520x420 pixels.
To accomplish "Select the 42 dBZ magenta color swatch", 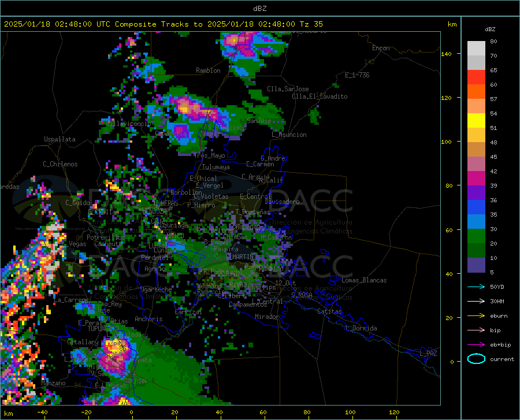I will (476, 179).
